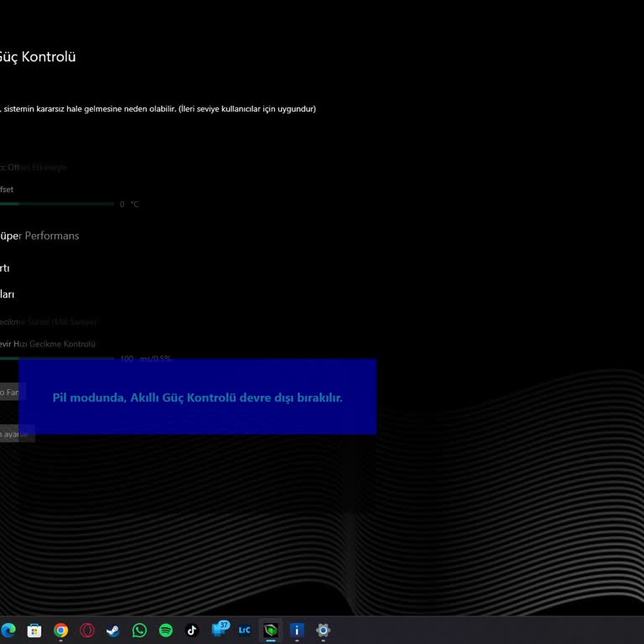Open WhatsApp from the taskbar

(139, 630)
